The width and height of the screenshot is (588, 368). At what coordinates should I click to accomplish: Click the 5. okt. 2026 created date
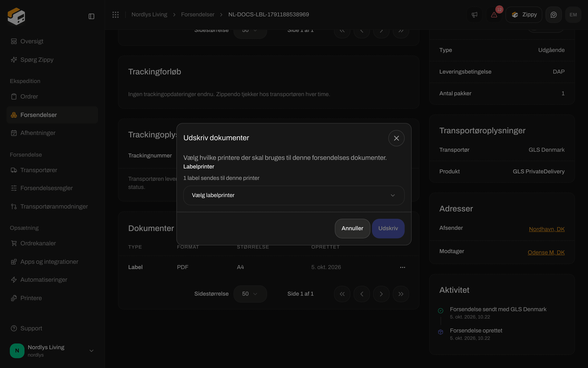326,267
